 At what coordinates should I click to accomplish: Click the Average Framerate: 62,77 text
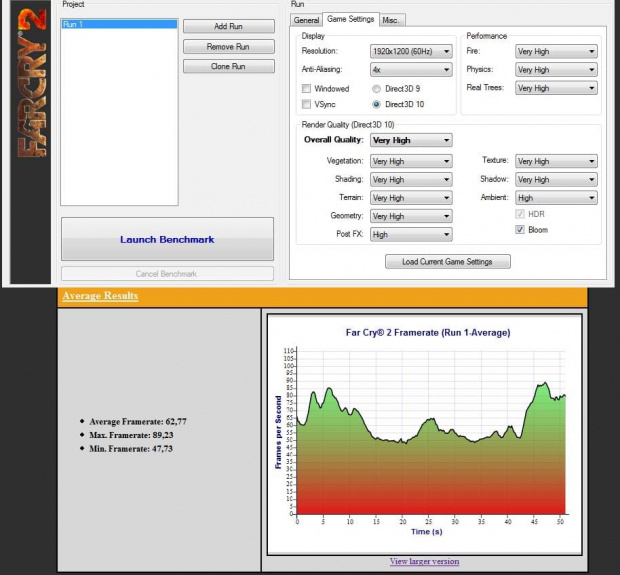coord(138,422)
